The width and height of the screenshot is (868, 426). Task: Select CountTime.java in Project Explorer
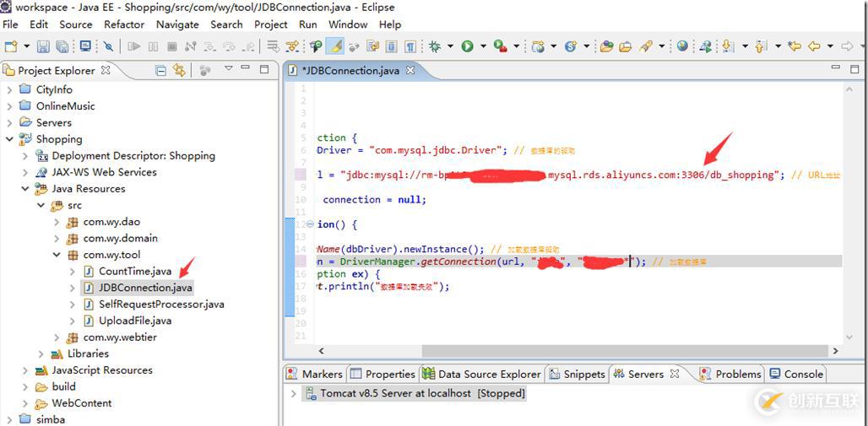click(134, 272)
